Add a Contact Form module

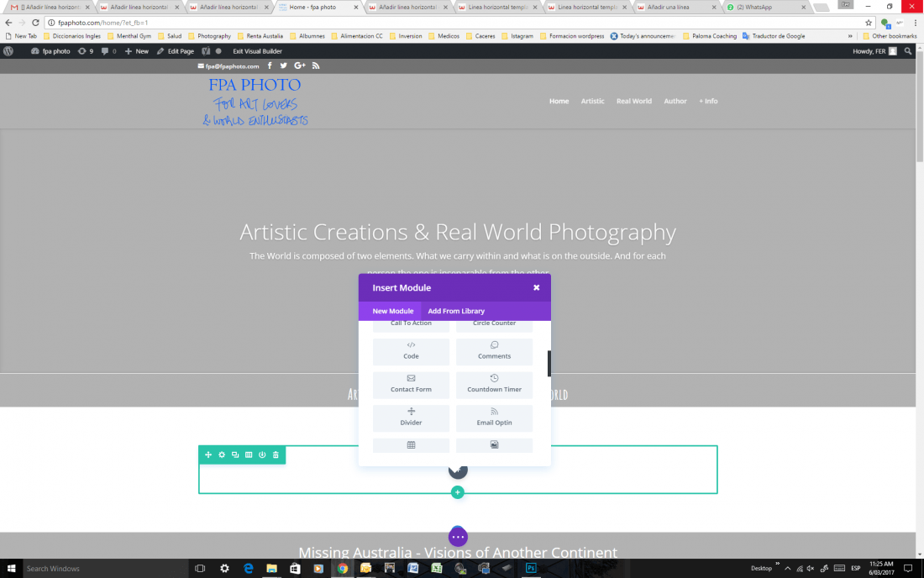pos(411,384)
